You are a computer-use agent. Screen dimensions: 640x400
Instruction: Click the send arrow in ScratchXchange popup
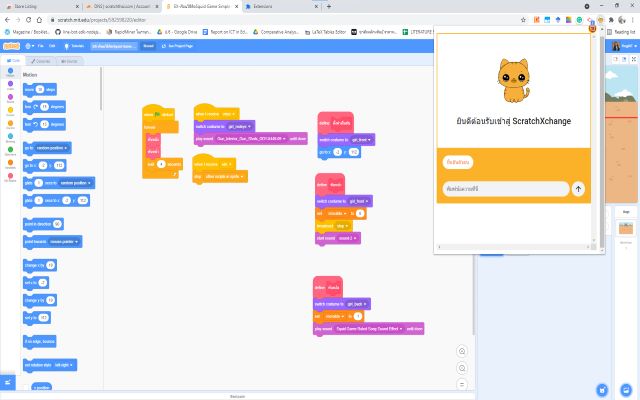pyautogui.click(x=578, y=189)
